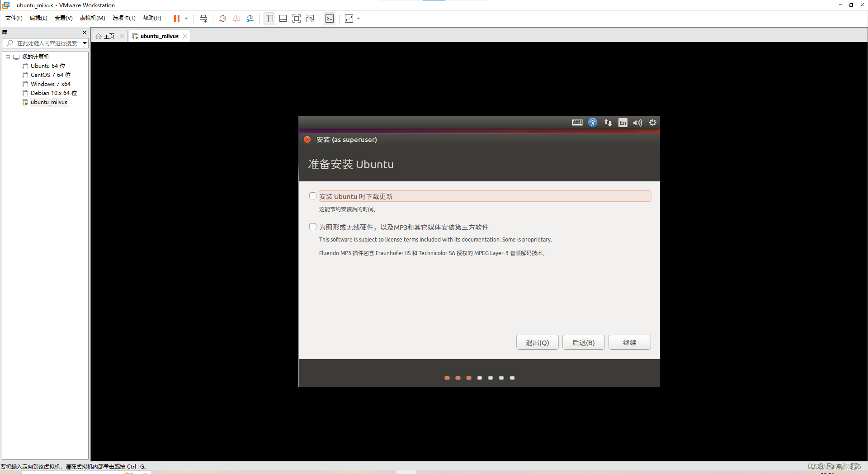Screen dimensions: 868x474
Task: Switch to Unity mode
Action: coord(310,19)
